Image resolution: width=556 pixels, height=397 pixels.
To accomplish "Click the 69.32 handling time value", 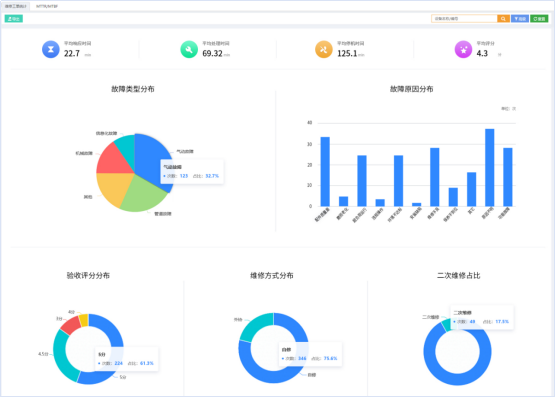I will click(x=212, y=54).
